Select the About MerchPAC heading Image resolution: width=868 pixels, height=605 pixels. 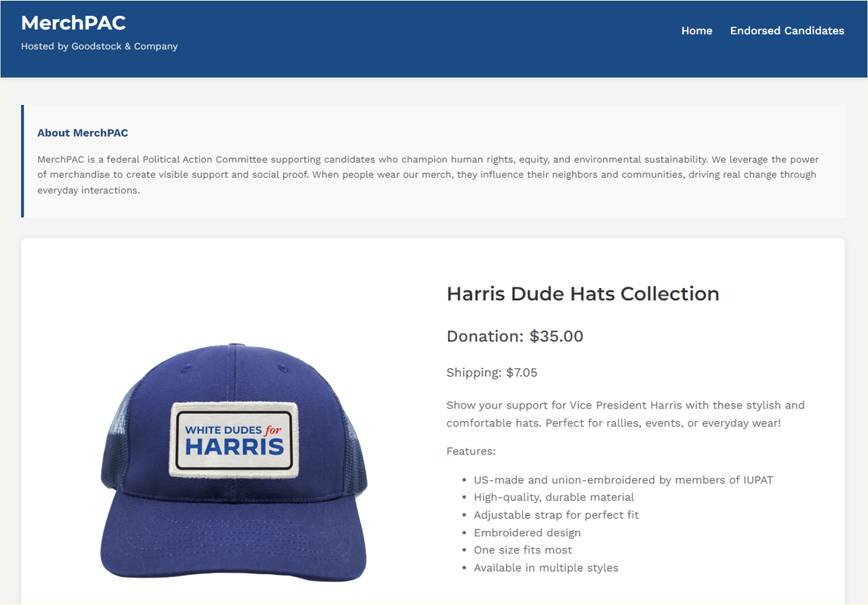(82, 133)
